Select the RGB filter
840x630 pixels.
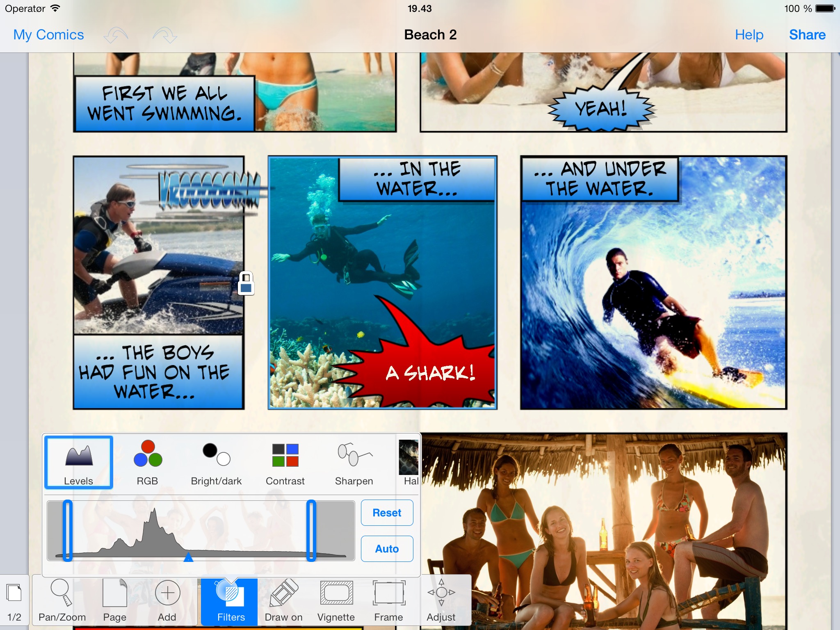[x=148, y=463]
